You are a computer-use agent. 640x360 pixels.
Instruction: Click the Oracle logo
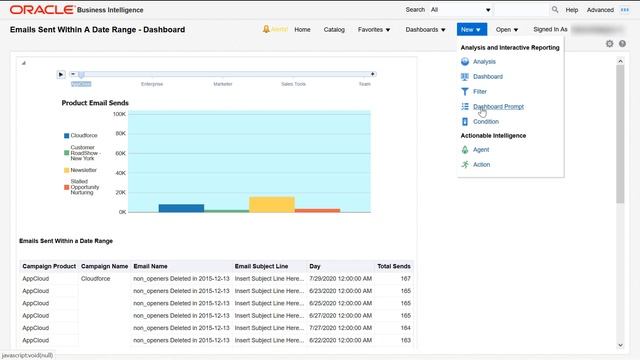(42, 10)
